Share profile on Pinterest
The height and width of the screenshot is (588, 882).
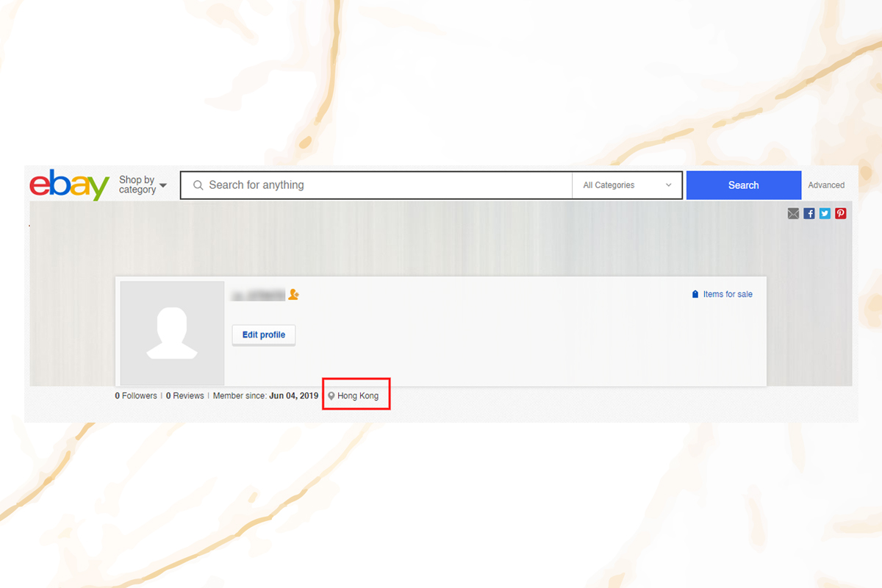[x=841, y=214]
